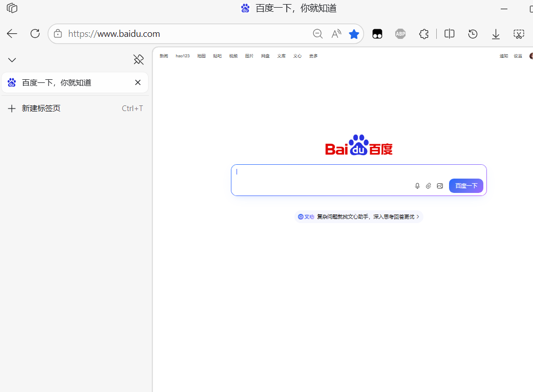Toggle split screen view
Screen dimensions: 533x392
click(x=450, y=34)
